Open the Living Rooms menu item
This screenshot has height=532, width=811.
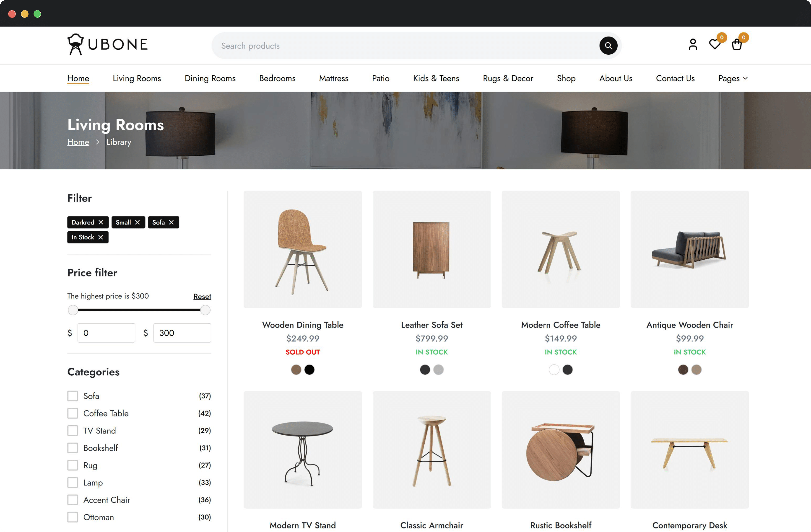(137, 79)
